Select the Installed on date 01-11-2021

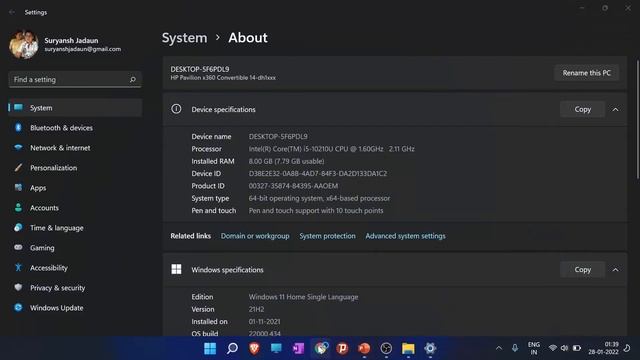[x=264, y=321]
